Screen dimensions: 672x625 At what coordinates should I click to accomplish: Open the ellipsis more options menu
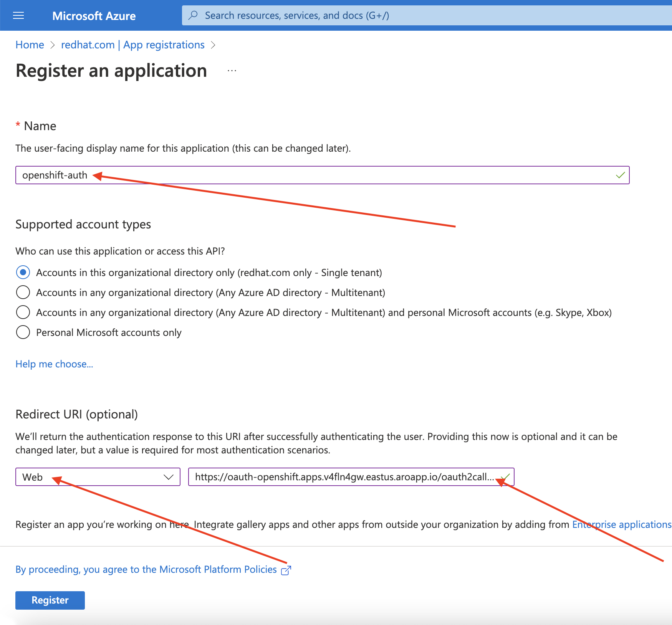232,71
